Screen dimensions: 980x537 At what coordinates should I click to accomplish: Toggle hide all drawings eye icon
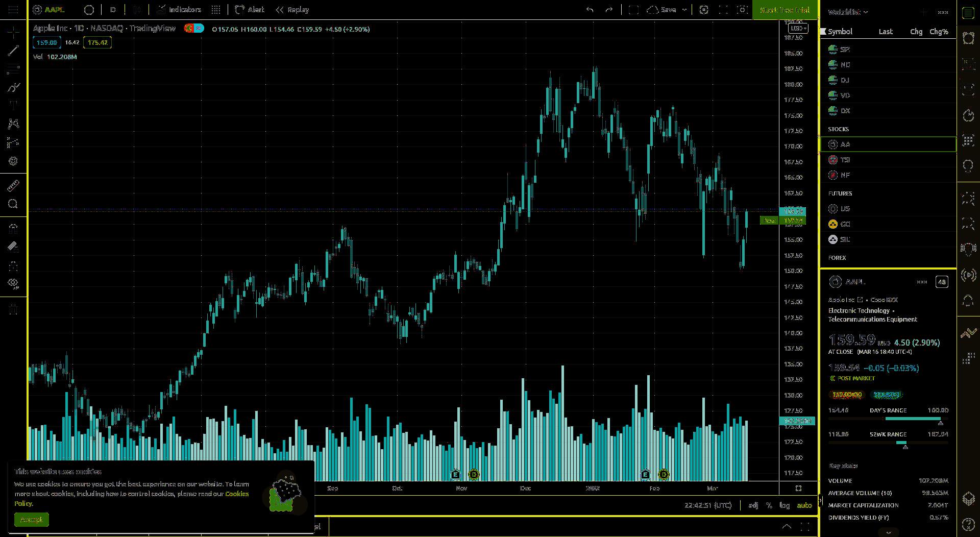pyautogui.click(x=13, y=284)
